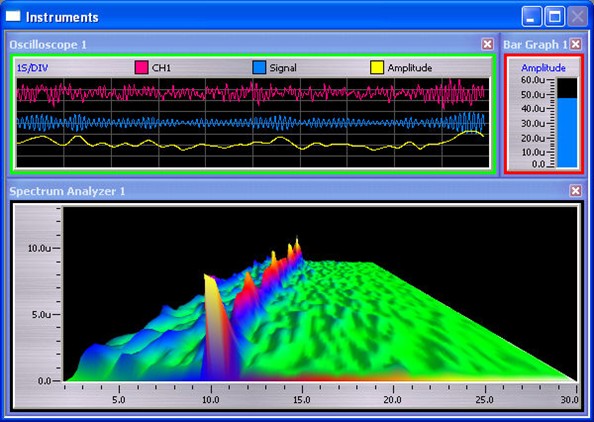Click the blue amplitude bar fill
The height and width of the screenshot is (422, 594).
coord(567,132)
